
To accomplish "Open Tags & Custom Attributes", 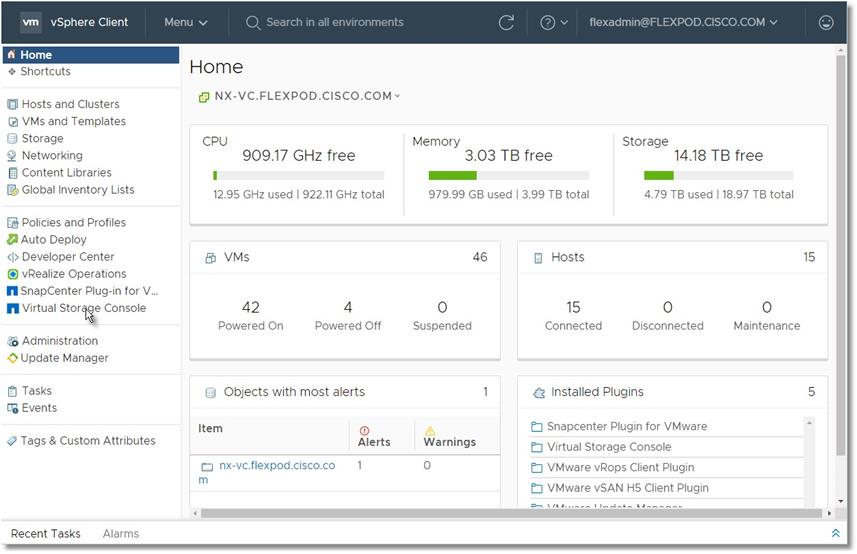I will [88, 440].
